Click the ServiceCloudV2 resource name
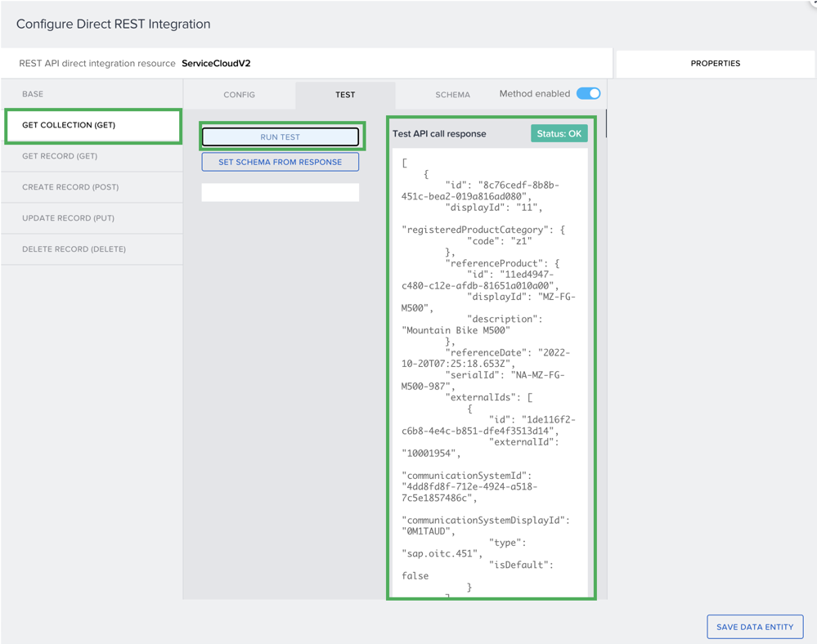 coord(216,64)
